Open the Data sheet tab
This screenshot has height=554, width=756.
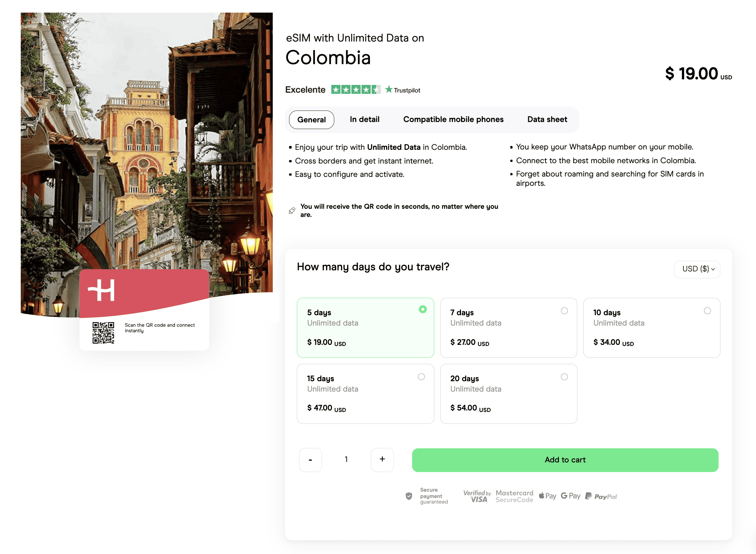[x=547, y=119]
